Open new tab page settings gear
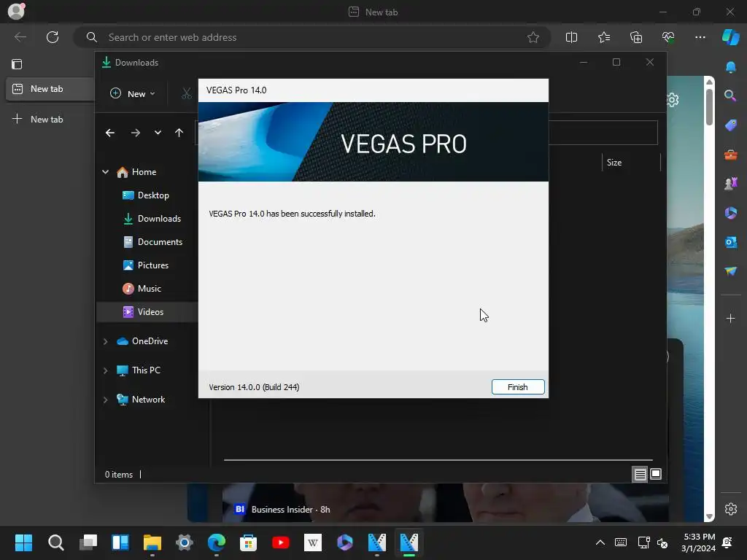This screenshot has height=560, width=747. pos(672,100)
